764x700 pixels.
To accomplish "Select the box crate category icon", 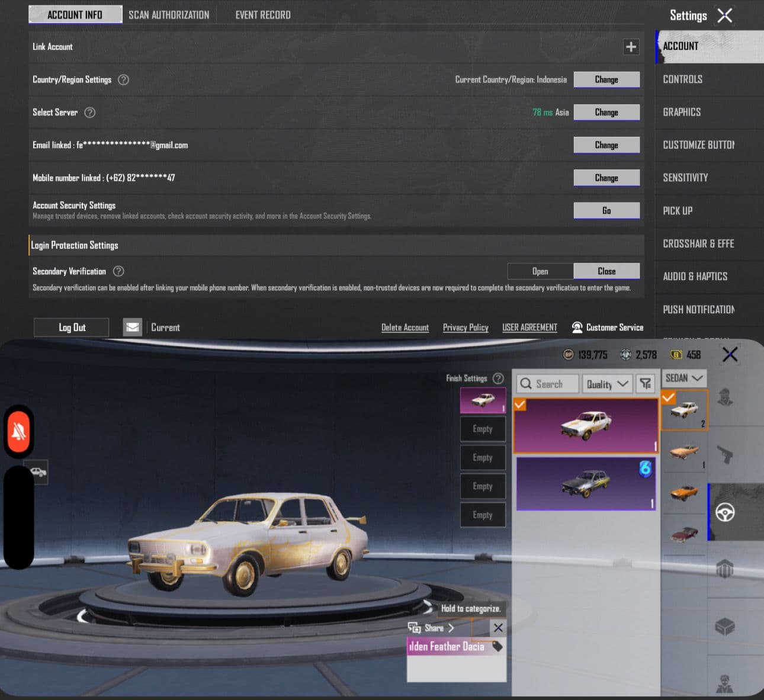I will (725, 626).
